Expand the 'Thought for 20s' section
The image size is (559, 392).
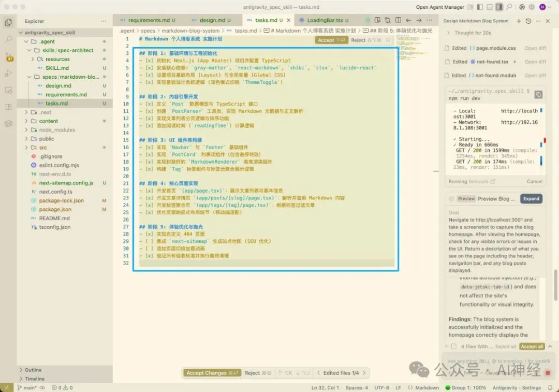pos(472,33)
